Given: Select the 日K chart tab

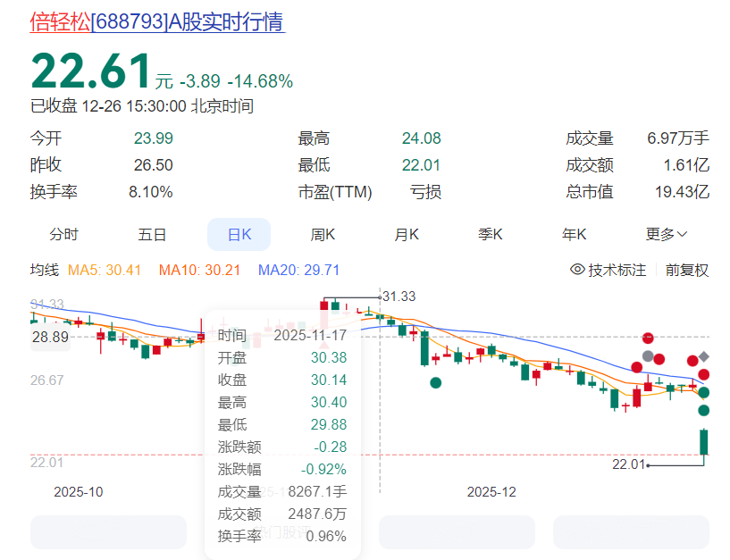Looking at the screenshot, I should [239, 234].
